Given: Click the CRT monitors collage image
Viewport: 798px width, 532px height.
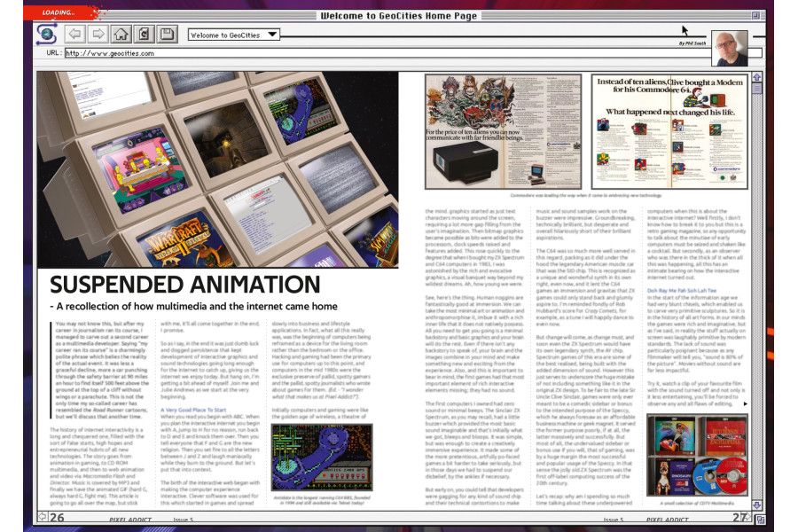Looking at the screenshot, I should click(x=218, y=169).
